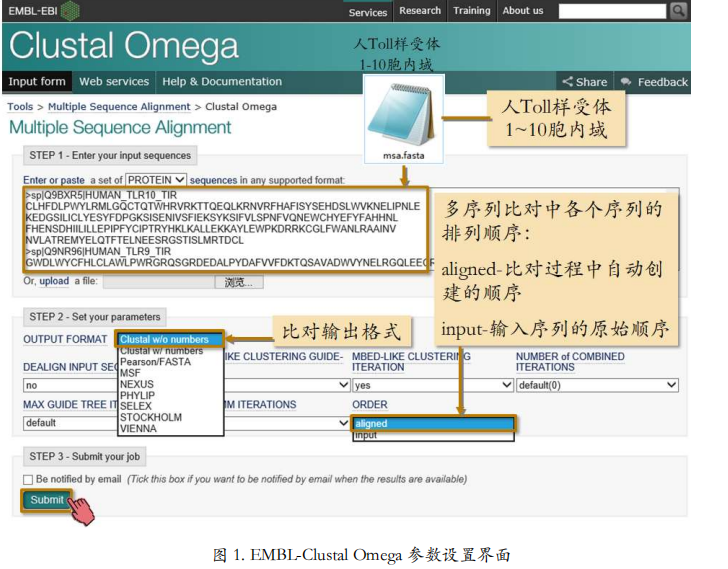Expand the MBED-LIKE CLUSTERING GUIDE-TREE dropdown arrow
The width and height of the screenshot is (728, 569).
tap(343, 385)
